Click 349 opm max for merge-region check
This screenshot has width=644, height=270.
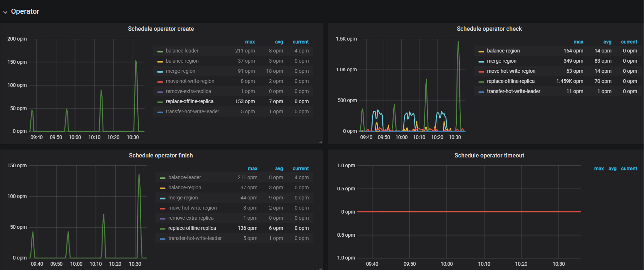pyautogui.click(x=573, y=61)
